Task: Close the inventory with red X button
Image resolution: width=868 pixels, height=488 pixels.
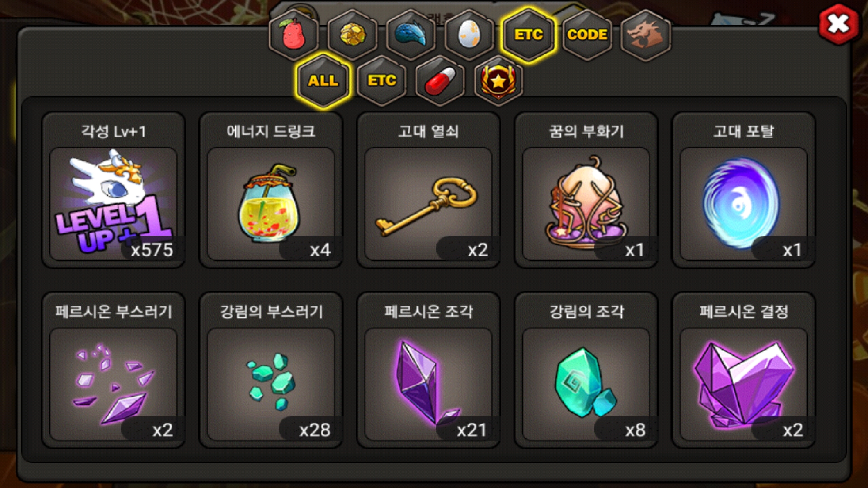Action: pyautogui.click(x=839, y=24)
